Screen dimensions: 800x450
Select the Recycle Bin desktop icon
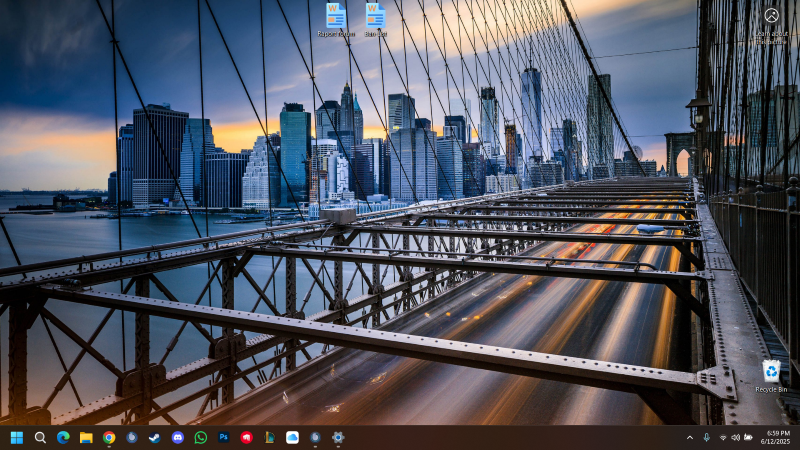(771, 376)
